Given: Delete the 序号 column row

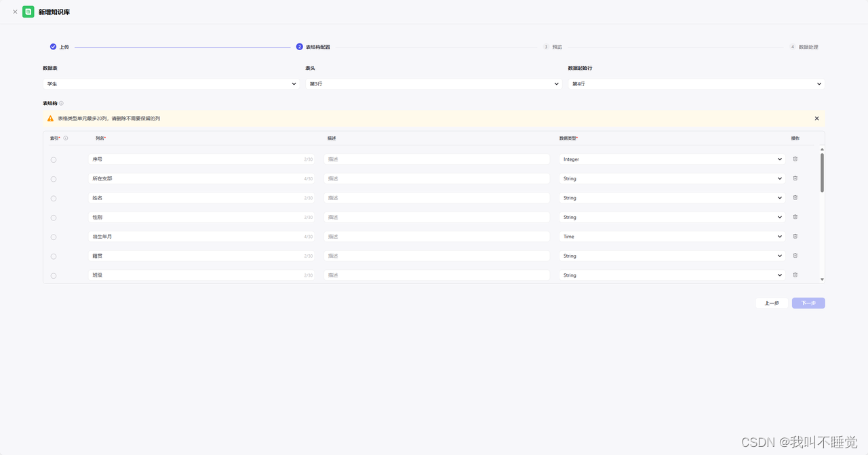Looking at the screenshot, I should (x=795, y=159).
